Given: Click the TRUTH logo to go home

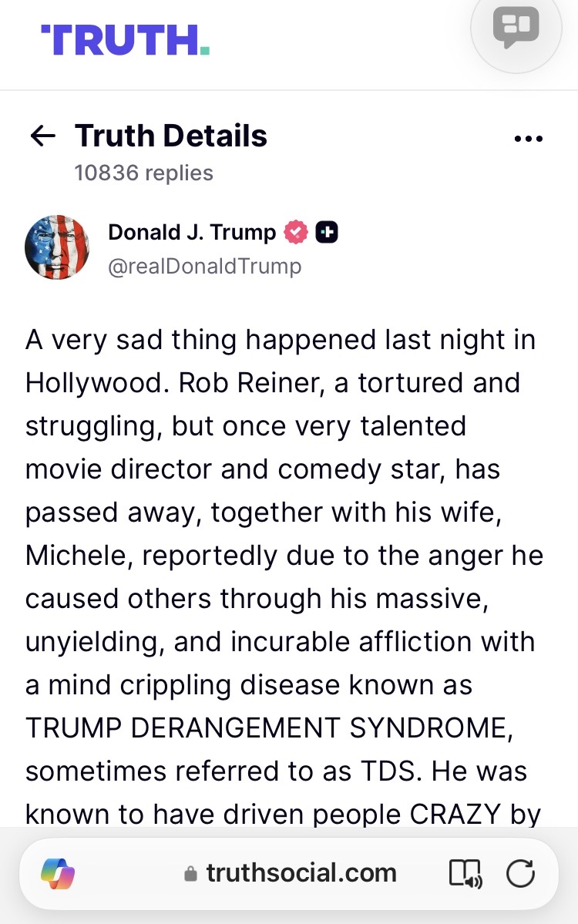Looking at the screenshot, I should click(125, 39).
